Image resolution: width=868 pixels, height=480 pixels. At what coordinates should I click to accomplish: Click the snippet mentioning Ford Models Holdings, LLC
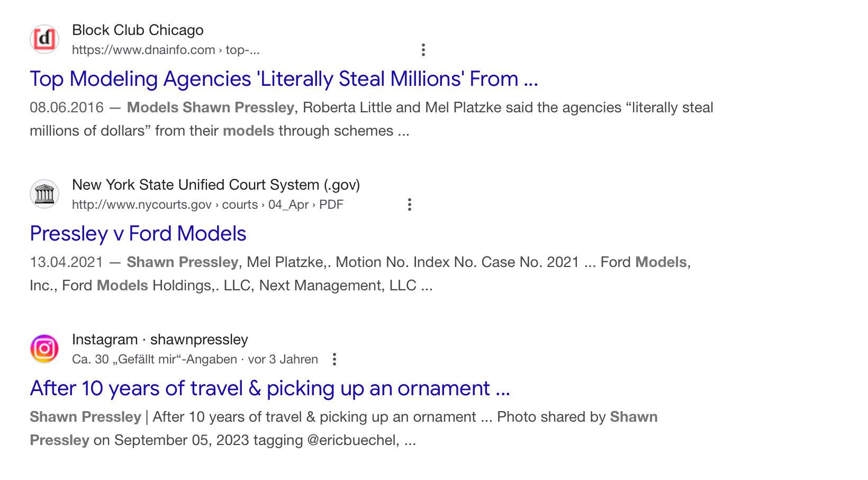(x=360, y=274)
